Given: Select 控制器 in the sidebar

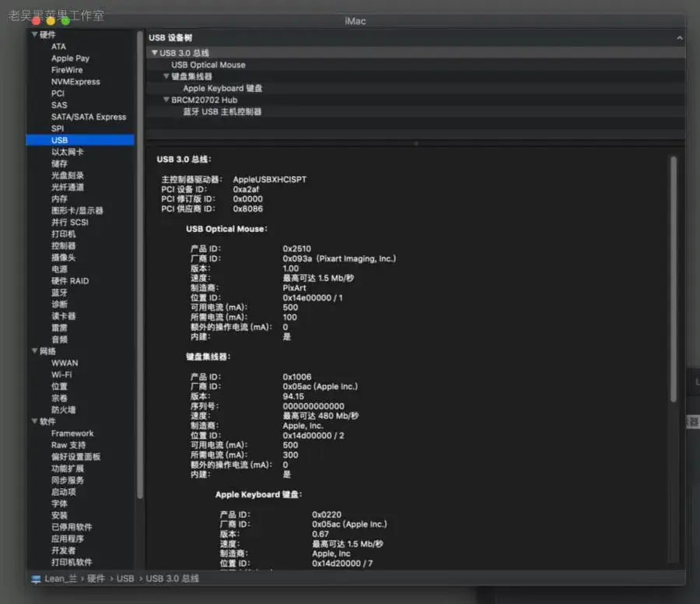Looking at the screenshot, I should 64,246.
